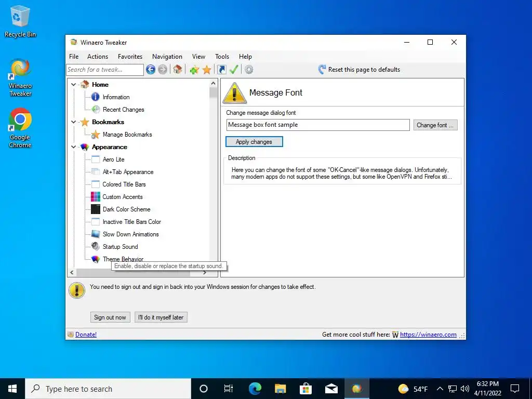Click the Message box font sample field
The width and height of the screenshot is (532, 399).
click(x=318, y=125)
